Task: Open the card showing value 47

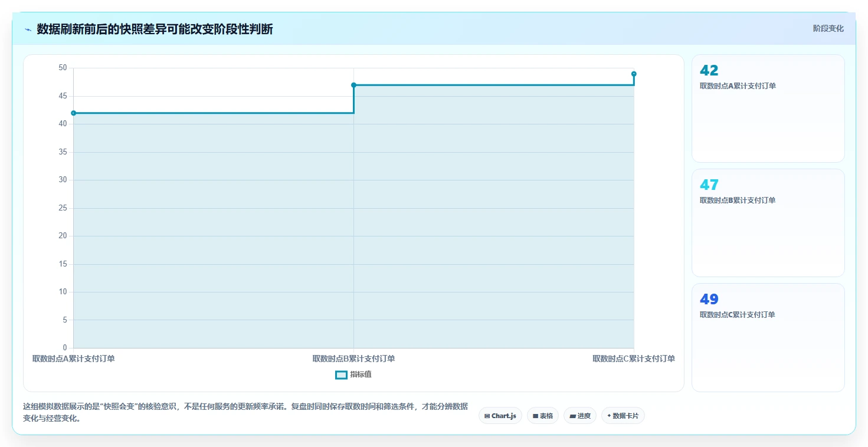Action: (x=768, y=223)
